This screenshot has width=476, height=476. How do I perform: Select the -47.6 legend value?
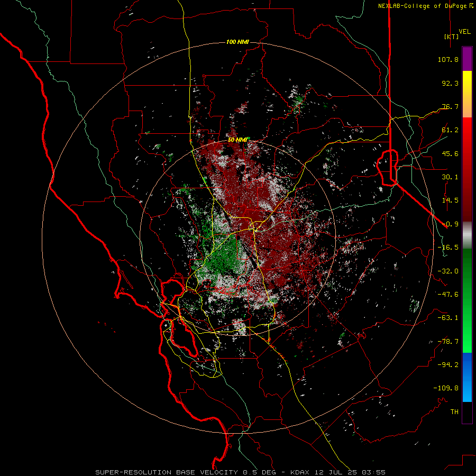point(448,295)
